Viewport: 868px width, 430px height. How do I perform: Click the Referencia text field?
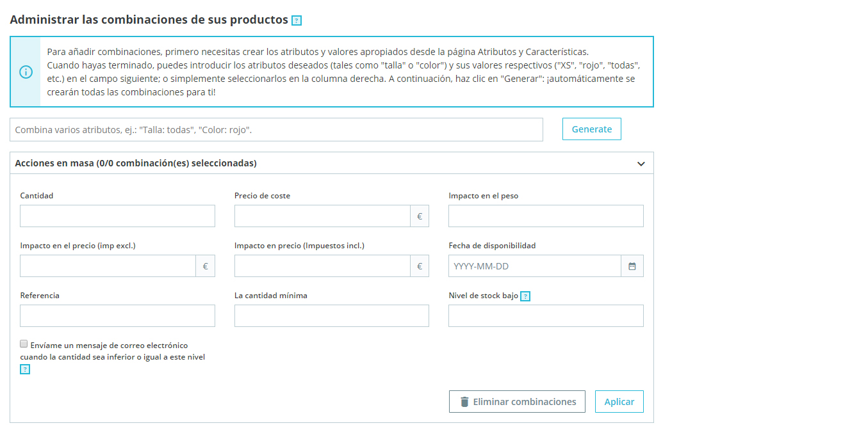[x=117, y=316]
